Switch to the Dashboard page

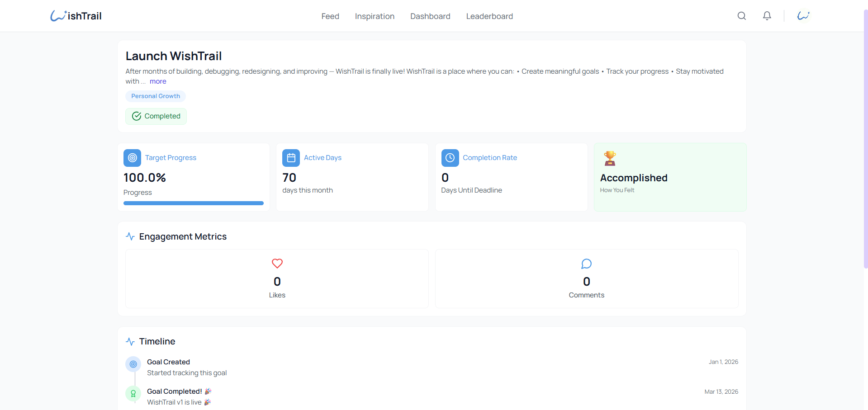(430, 16)
